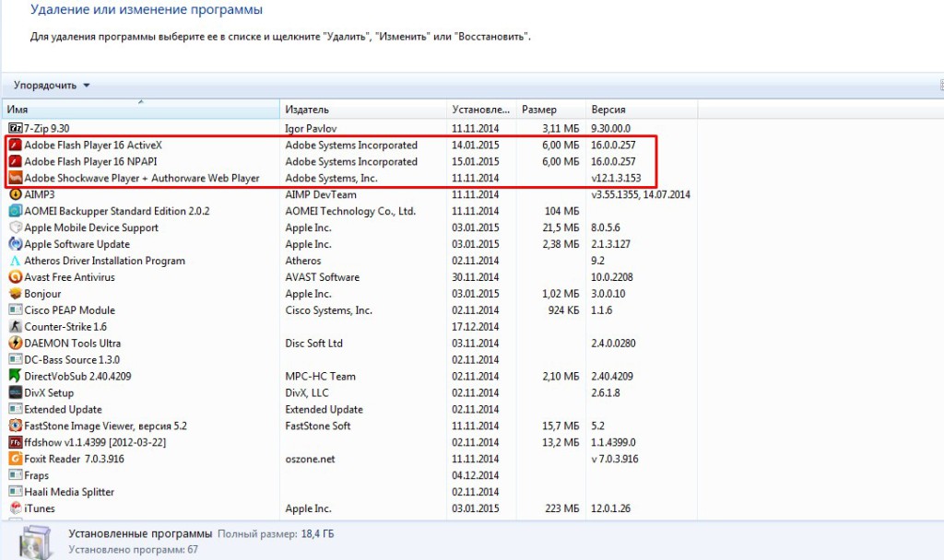Viewport: 944px width, 560px height.
Task: Open the Упорядочить dropdown menu
Action: pos(52,85)
